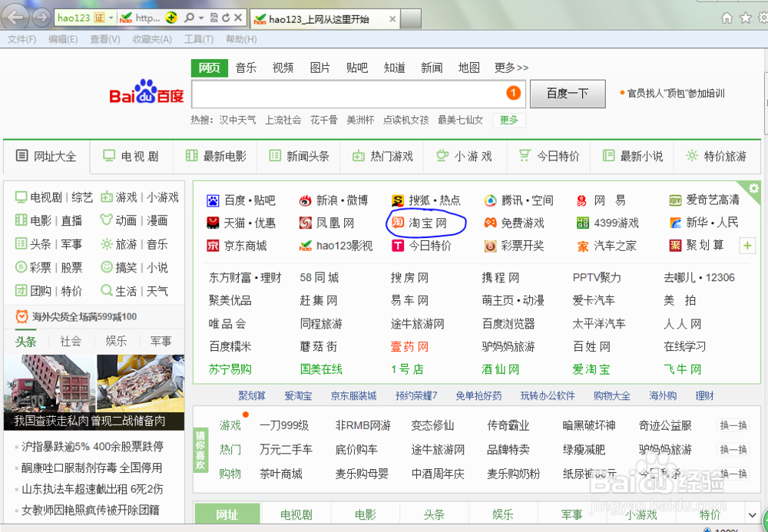Open 搜狐·热点 site link
768x532 pixels.
coord(425,200)
